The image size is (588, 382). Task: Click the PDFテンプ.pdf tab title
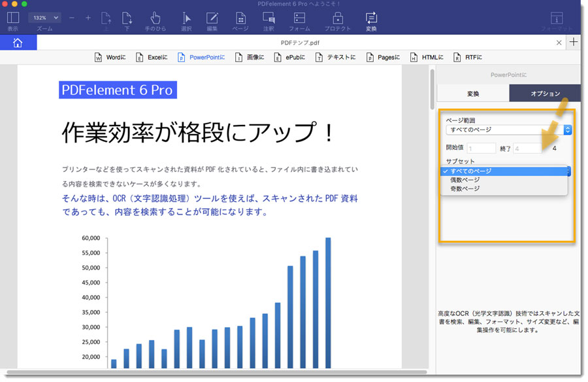300,43
